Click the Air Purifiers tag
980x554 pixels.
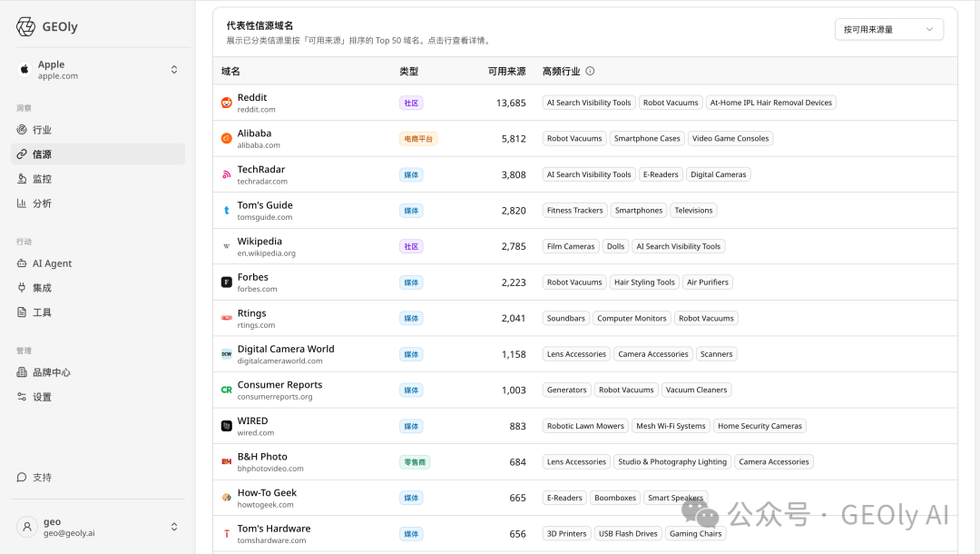click(708, 282)
